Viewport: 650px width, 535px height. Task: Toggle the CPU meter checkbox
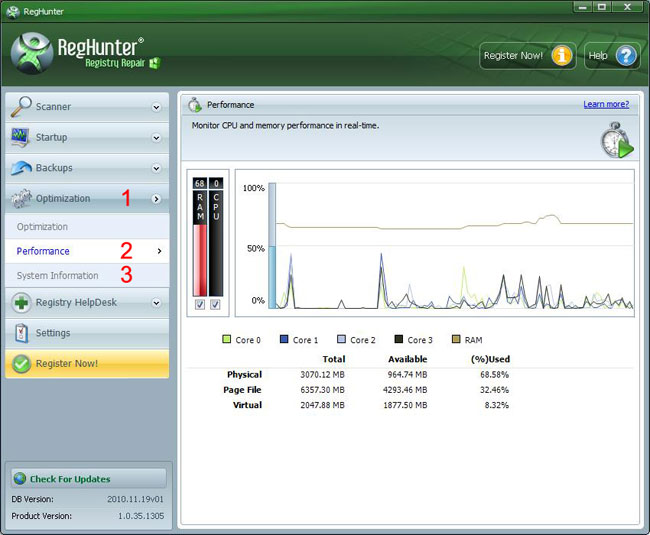(x=216, y=304)
